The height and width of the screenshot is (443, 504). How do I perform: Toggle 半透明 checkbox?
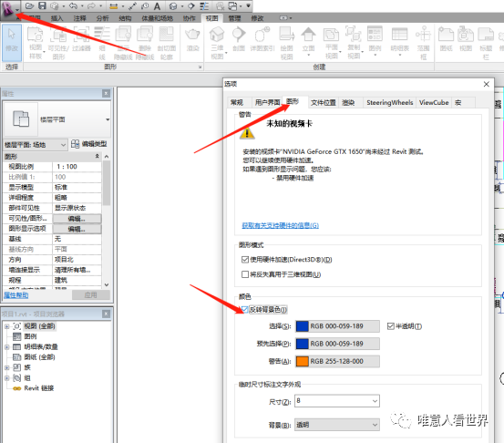coord(391,326)
